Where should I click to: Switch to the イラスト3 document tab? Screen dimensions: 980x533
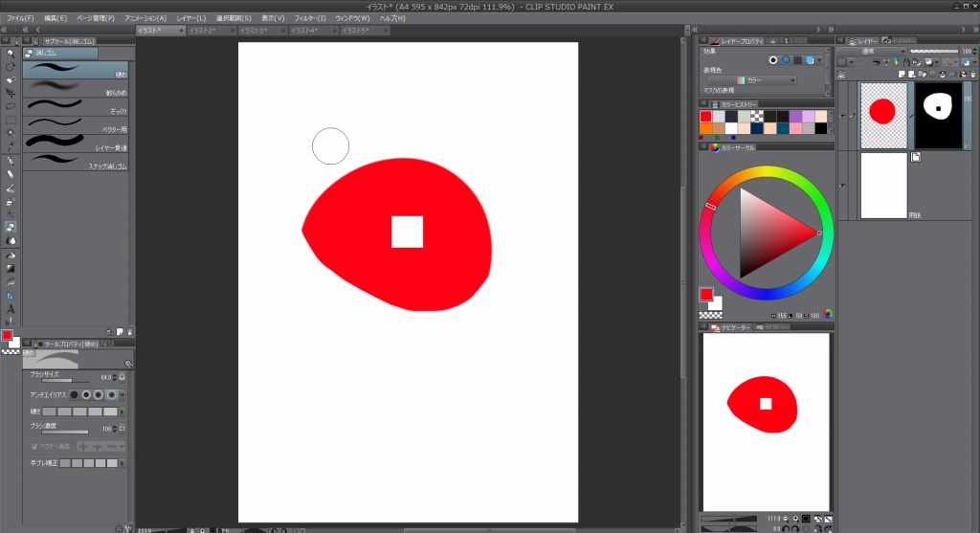[253, 31]
